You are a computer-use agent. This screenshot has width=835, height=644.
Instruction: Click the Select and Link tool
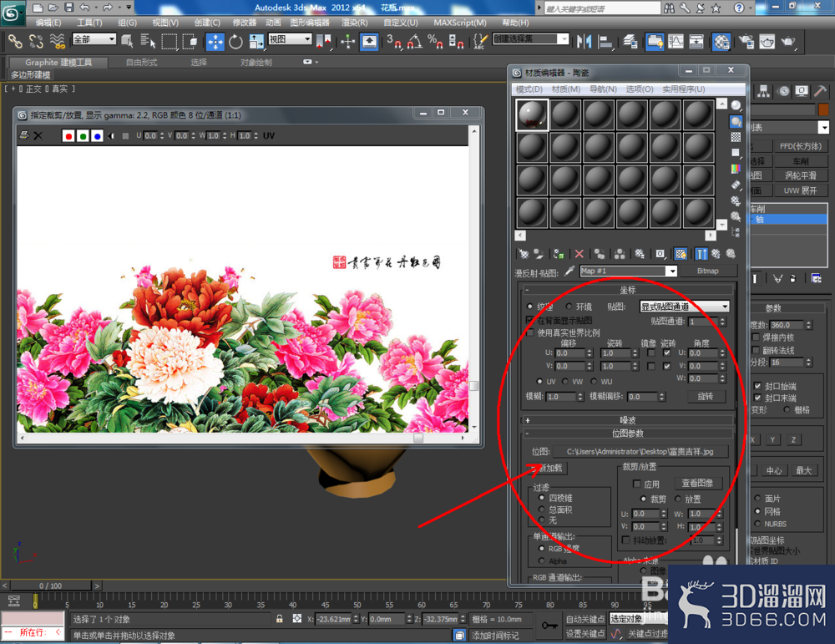pyautogui.click(x=14, y=42)
